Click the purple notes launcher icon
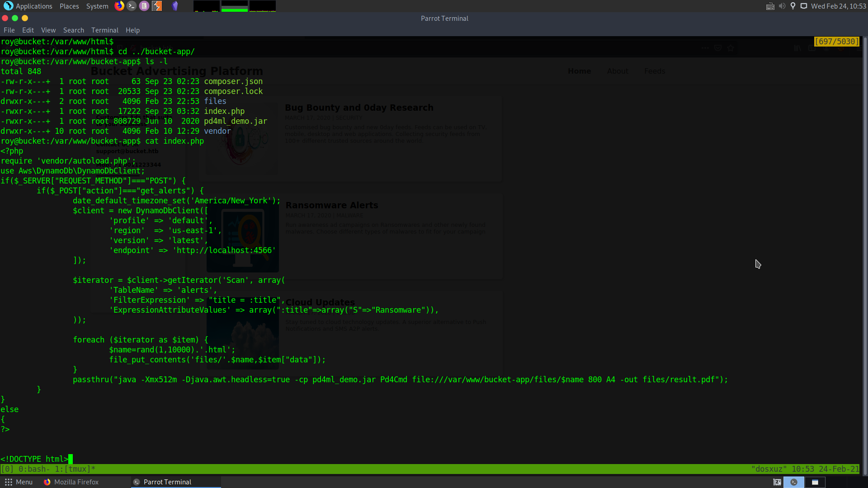The height and width of the screenshot is (488, 868). pyautogui.click(x=144, y=6)
